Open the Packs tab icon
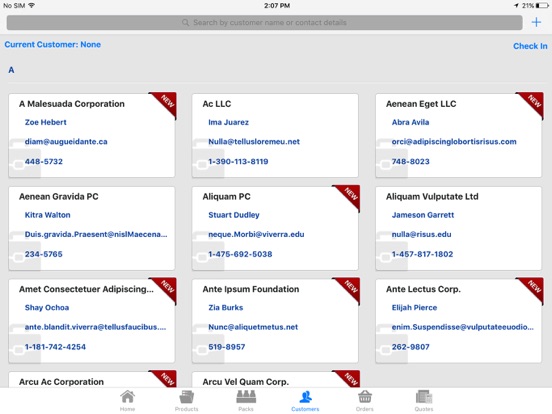This screenshot has width=552, height=414. click(246, 397)
